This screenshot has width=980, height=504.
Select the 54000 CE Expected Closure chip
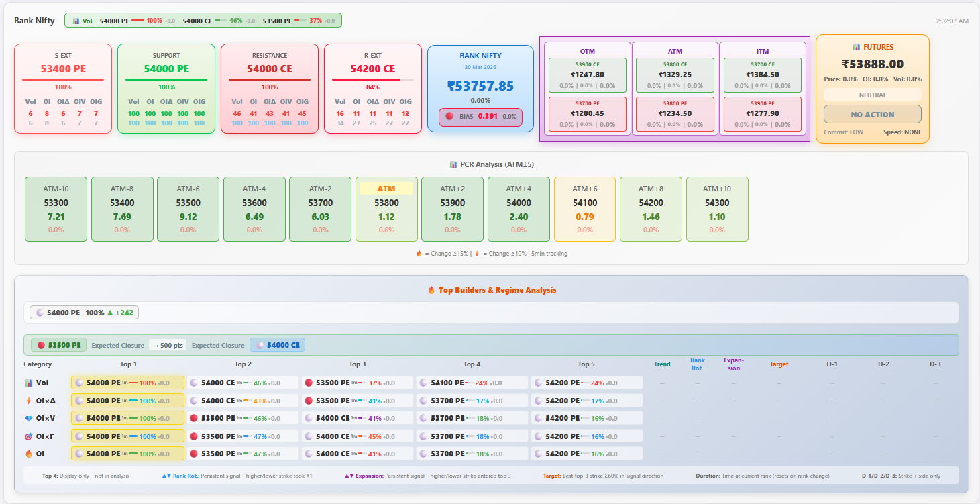pos(278,345)
